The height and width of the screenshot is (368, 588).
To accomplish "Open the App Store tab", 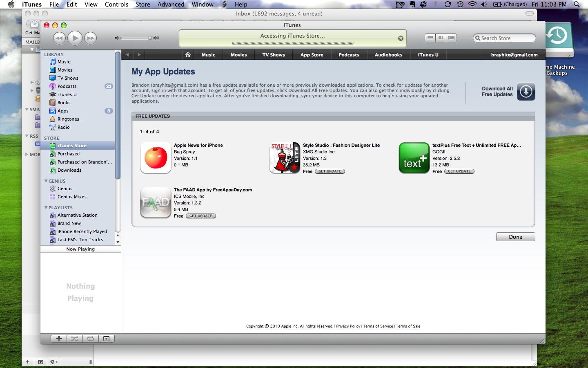I will pos(312,55).
